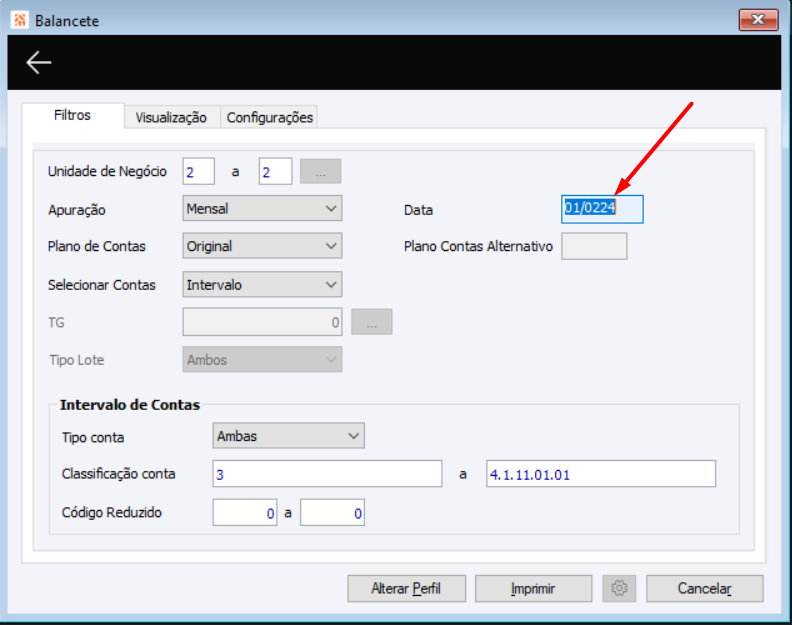Click the second Código Reduzido field
Viewport: 792px width, 625px height.
pyautogui.click(x=332, y=513)
